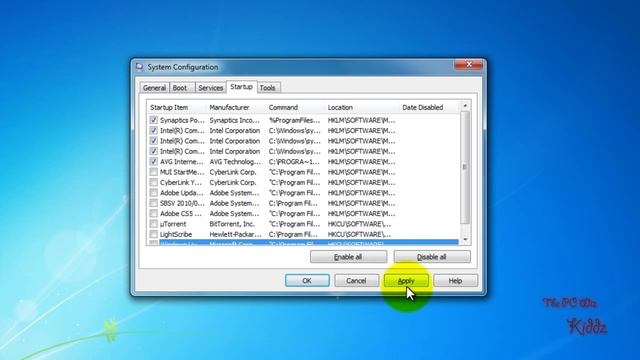Sort by the Location column header
The image size is (640, 360).
(362, 107)
